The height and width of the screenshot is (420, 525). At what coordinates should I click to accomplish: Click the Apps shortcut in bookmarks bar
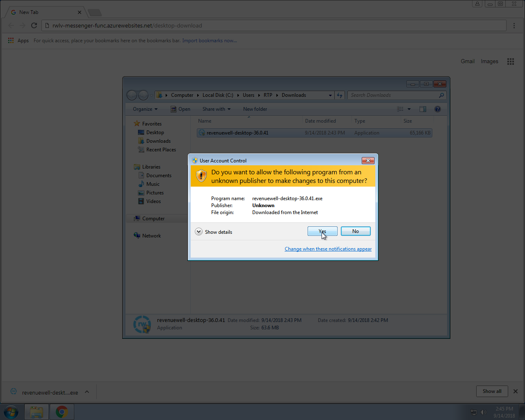point(18,41)
